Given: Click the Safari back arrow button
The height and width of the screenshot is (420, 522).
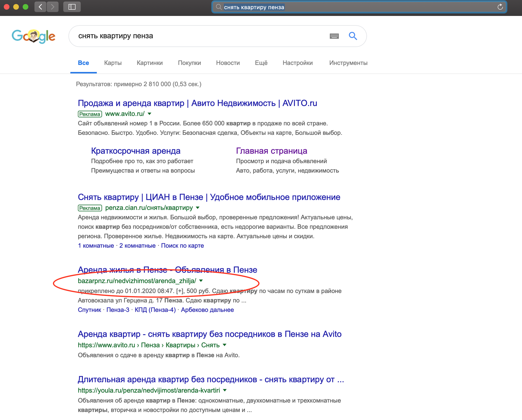Looking at the screenshot, I should [40, 7].
